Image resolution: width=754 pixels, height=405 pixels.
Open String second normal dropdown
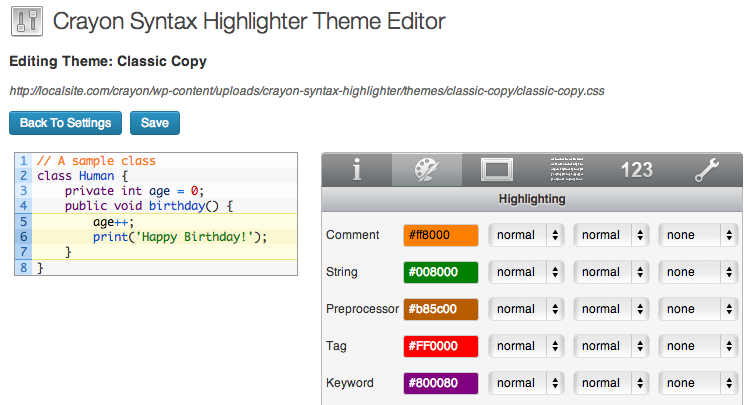coord(611,272)
